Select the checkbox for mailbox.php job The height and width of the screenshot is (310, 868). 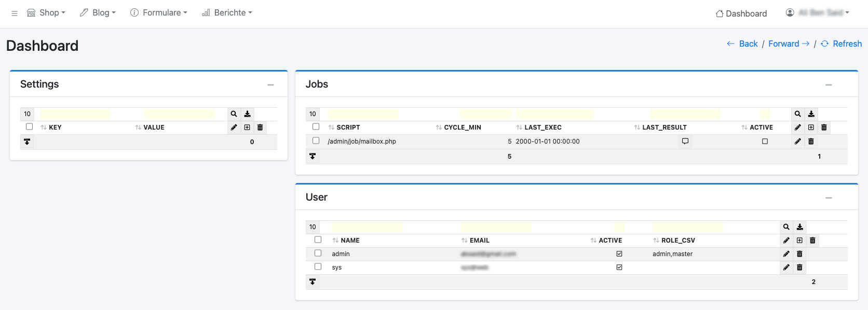(316, 141)
